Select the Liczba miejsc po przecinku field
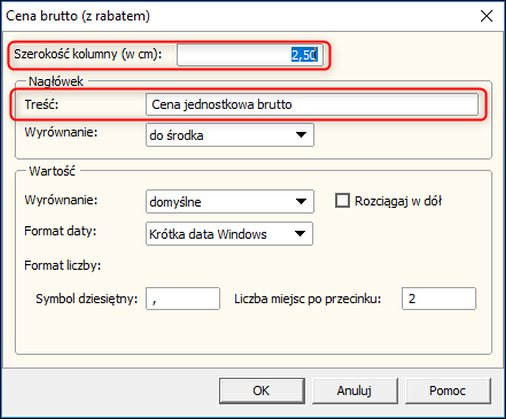Viewport: 506px width, 419px height. (439, 299)
